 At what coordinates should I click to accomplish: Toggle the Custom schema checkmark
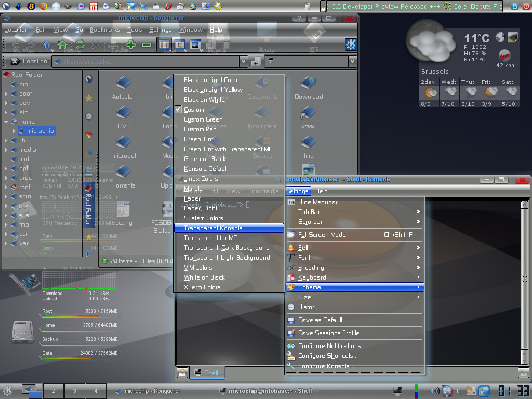coord(178,109)
